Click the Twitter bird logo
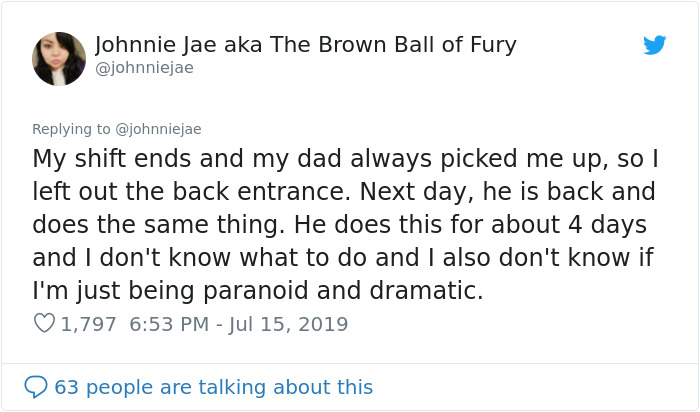Image resolution: width=700 pixels, height=412 pixels. click(654, 45)
